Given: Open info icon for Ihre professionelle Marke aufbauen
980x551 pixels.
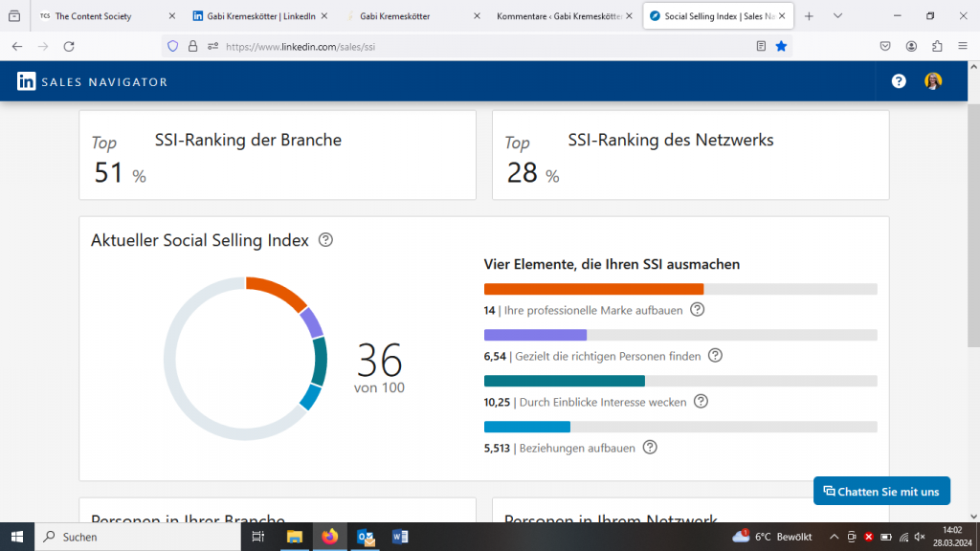Looking at the screenshot, I should tap(698, 309).
